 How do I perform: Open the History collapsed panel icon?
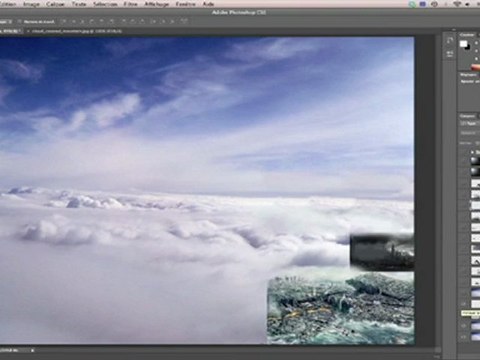[450, 40]
